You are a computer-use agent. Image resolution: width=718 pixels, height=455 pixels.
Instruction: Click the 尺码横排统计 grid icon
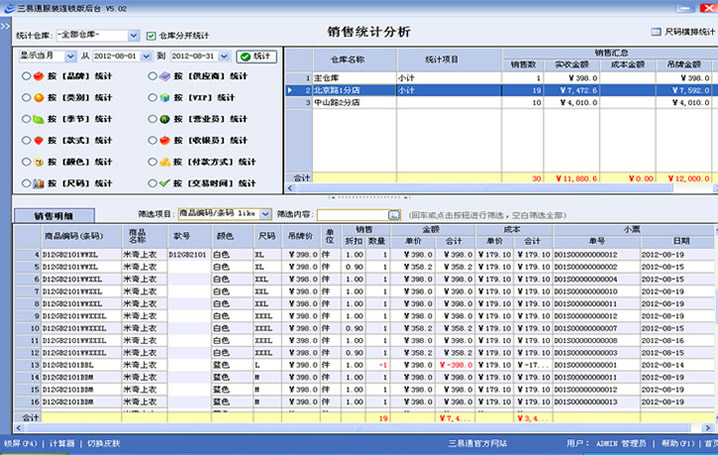click(656, 32)
